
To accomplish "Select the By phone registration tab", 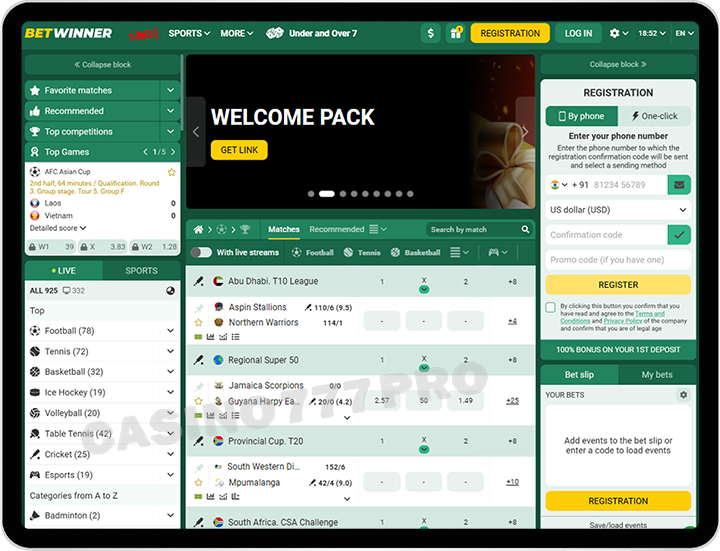I will [x=581, y=116].
